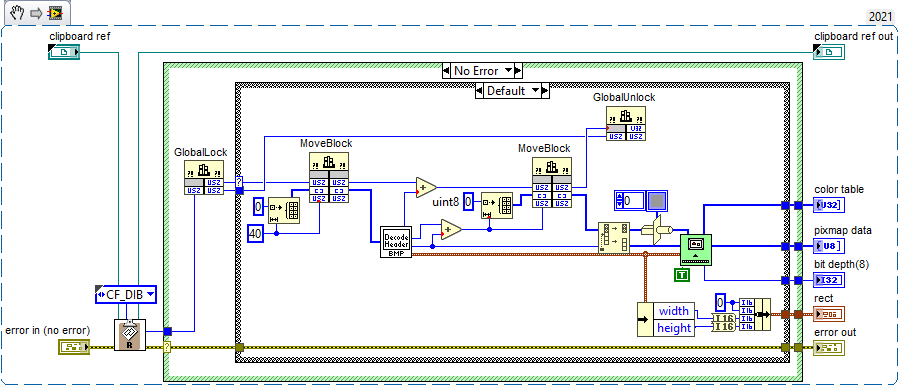Go to next case of No Error structure
The height and width of the screenshot is (386, 899).
point(519,71)
